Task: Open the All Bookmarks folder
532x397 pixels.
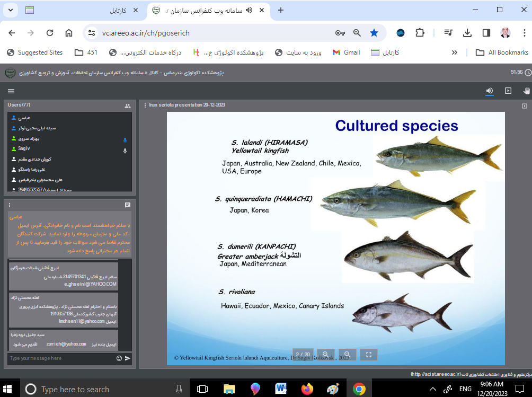Action: coord(502,52)
